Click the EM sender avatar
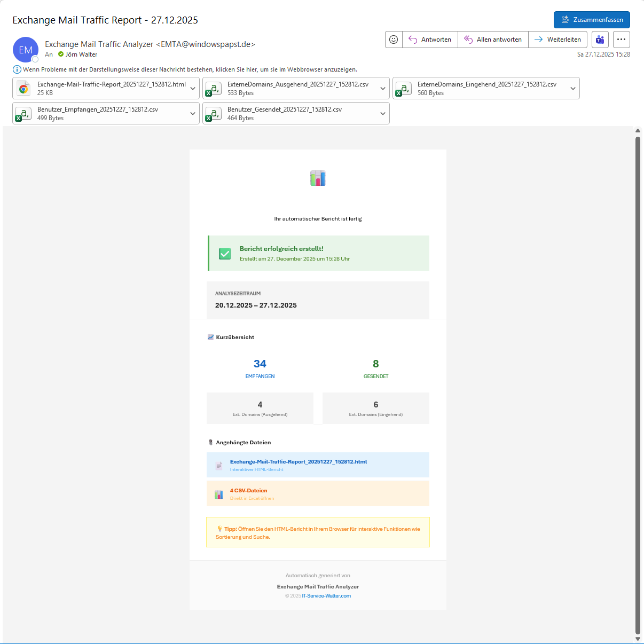The width and height of the screenshot is (644, 644). click(26, 50)
